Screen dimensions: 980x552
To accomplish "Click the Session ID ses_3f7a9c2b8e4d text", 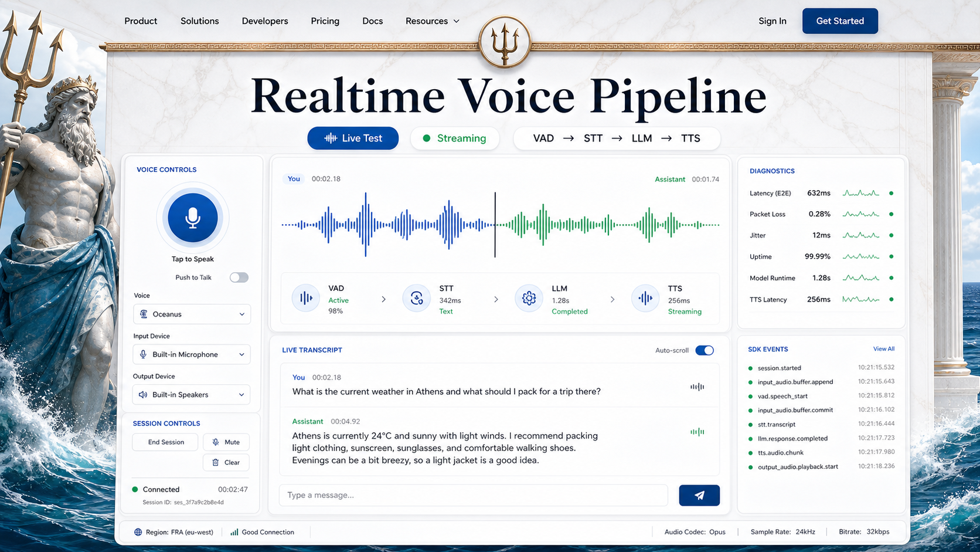I will tap(183, 502).
